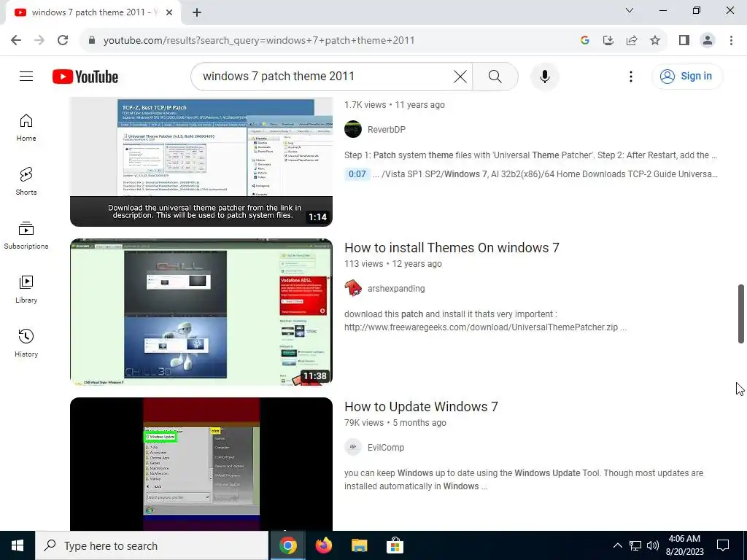This screenshot has width=747, height=560.
Task: Visit arshexpanding channel name link
Action: (396, 289)
